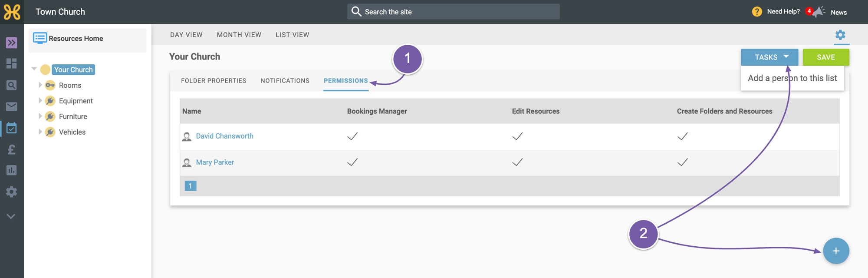Select Furniture in the resource tree
The width and height of the screenshot is (868, 278).
(x=73, y=116)
